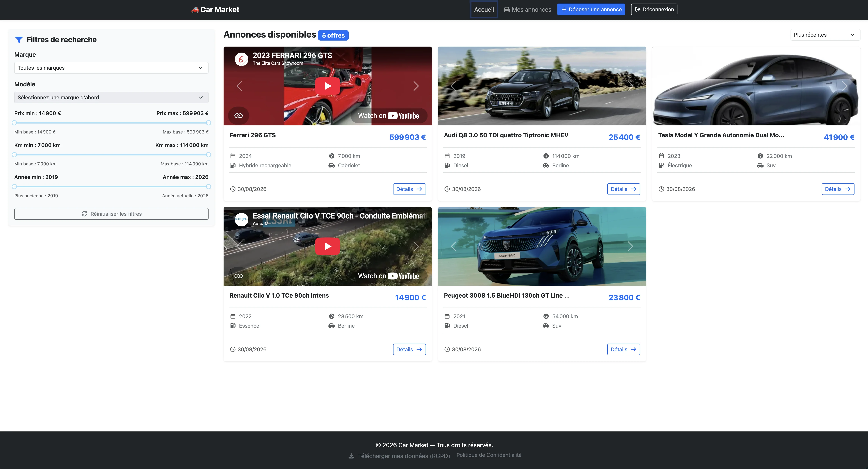Click the car icon beside Cabriolet
This screenshot has height=469, width=868.
(x=332, y=165)
